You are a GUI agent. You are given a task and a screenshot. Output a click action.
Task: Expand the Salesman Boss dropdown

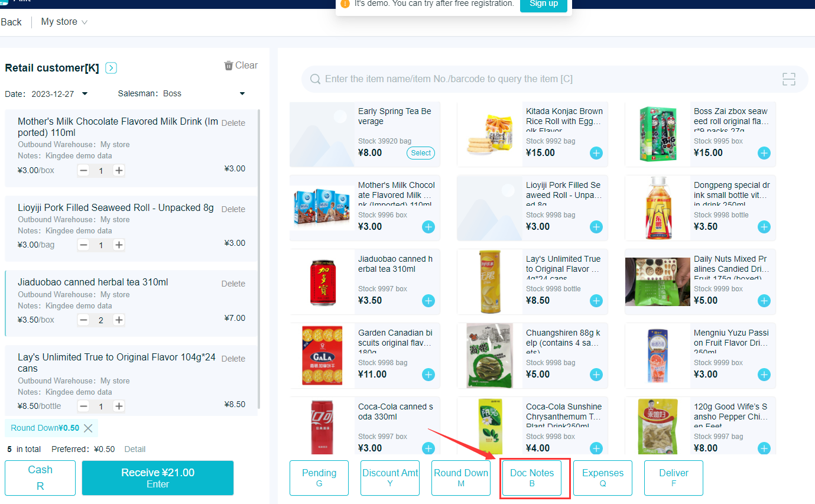click(x=242, y=94)
